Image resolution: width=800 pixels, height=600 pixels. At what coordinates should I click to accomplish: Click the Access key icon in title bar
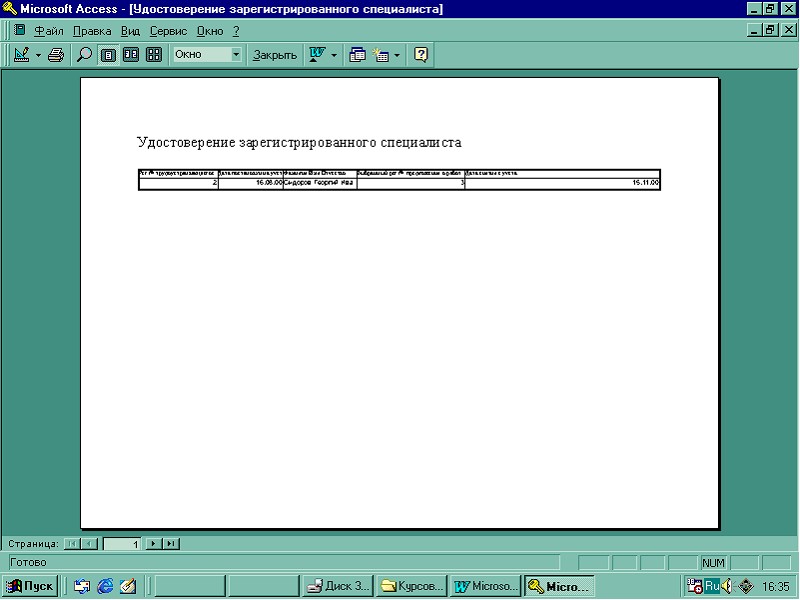(x=9, y=9)
